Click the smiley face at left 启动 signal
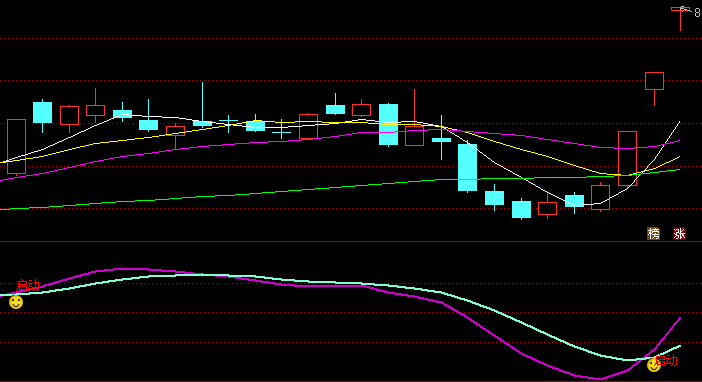 coord(16,302)
